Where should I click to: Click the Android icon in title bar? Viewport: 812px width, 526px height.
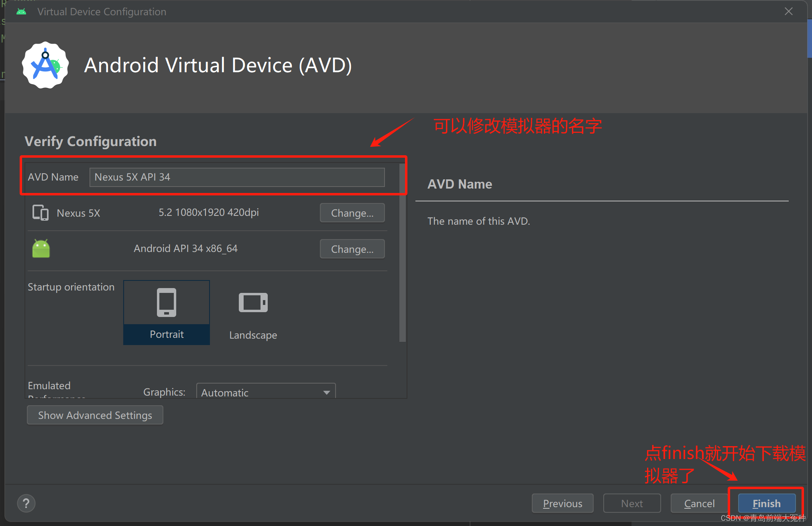(21, 12)
